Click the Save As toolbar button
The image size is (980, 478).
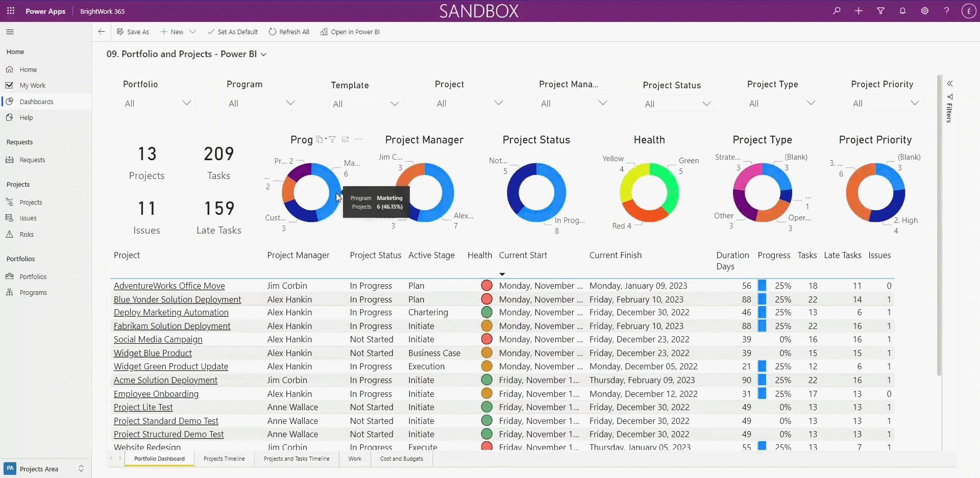(x=133, y=32)
